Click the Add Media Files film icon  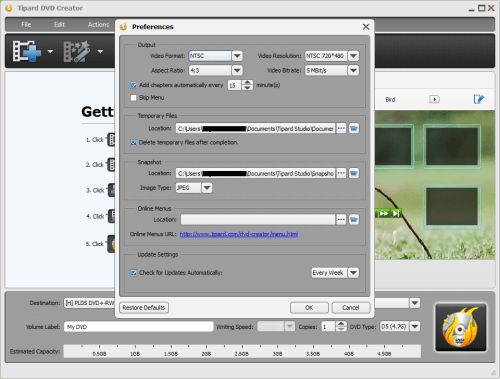pos(27,51)
